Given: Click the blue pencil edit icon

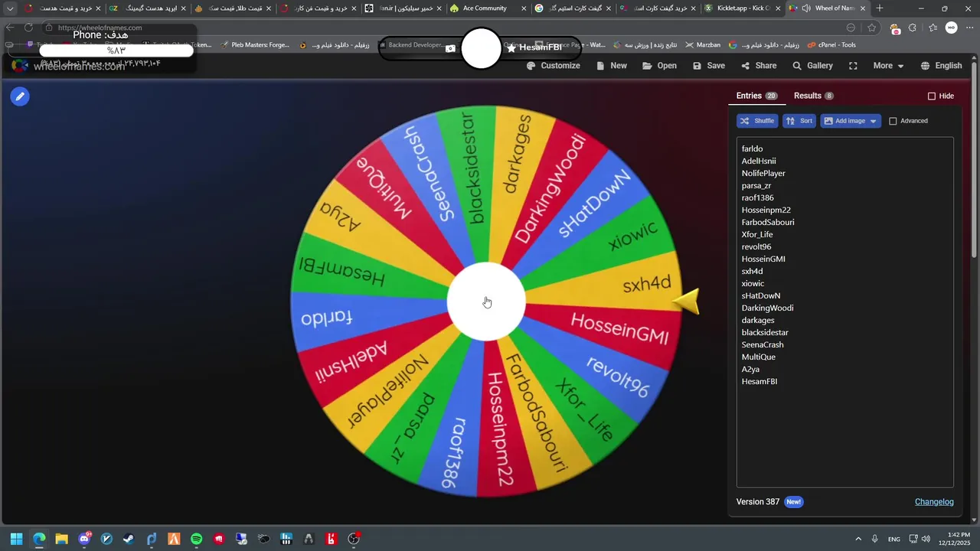Looking at the screenshot, I should point(20,96).
